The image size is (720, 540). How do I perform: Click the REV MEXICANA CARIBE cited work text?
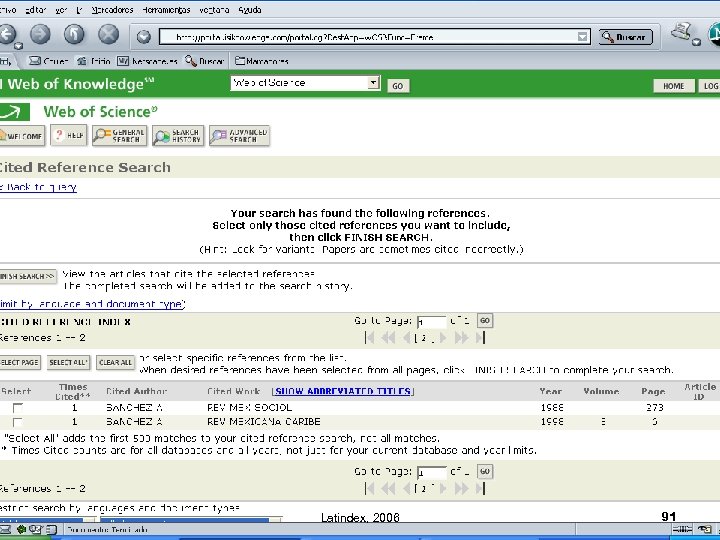[264, 422]
